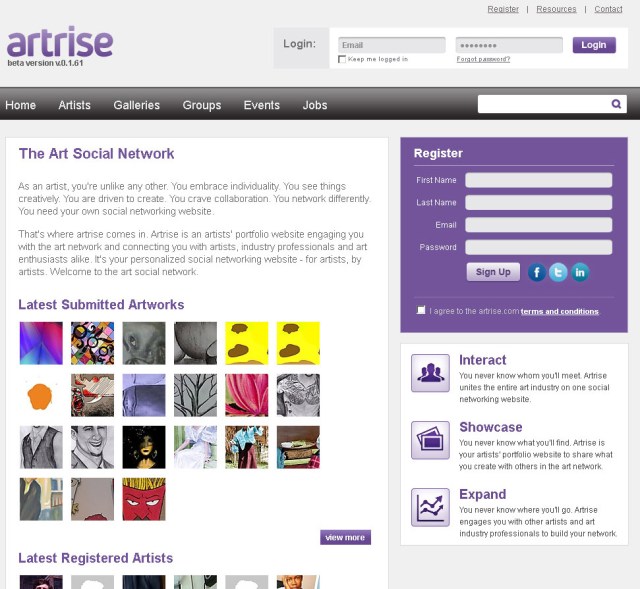Open the black-background woman portrait thumbnail
The width and height of the screenshot is (640, 589).
[144, 447]
